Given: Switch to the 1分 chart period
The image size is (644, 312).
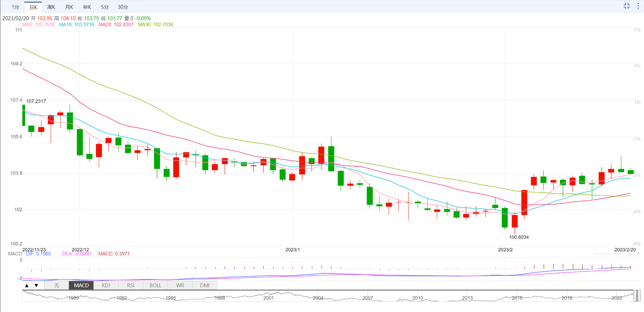Looking at the screenshot, I should tap(15, 7).
